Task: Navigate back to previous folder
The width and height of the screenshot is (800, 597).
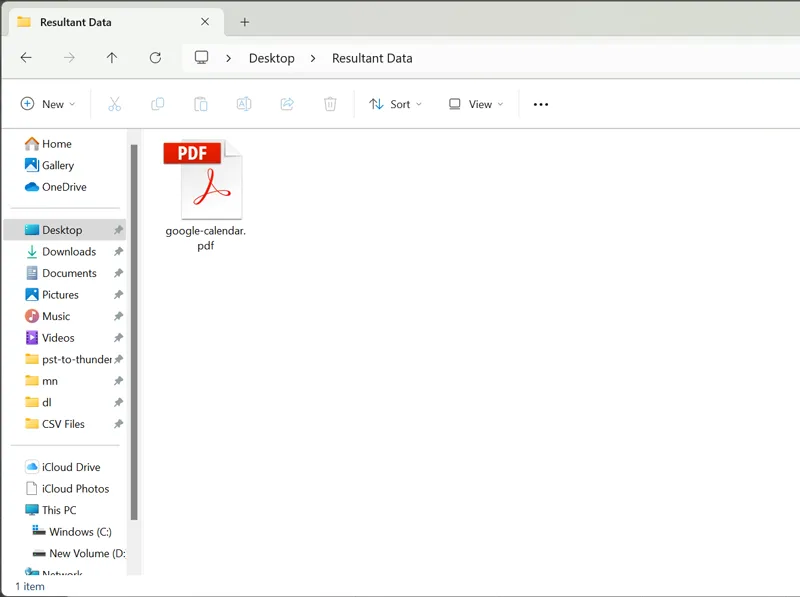Action: pyautogui.click(x=26, y=58)
